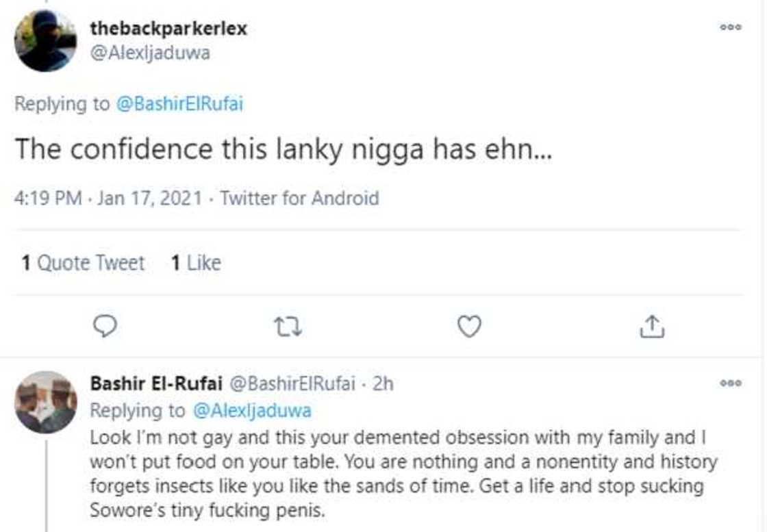Click the 4:19 PM Jan 17, 2021 timestamp
This screenshot has height=532, width=767.
(x=108, y=199)
